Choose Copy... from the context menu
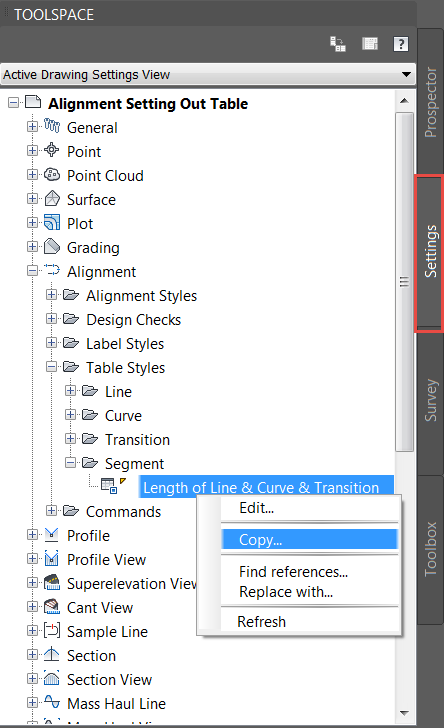444x728 pixels. tap(309, 540)
